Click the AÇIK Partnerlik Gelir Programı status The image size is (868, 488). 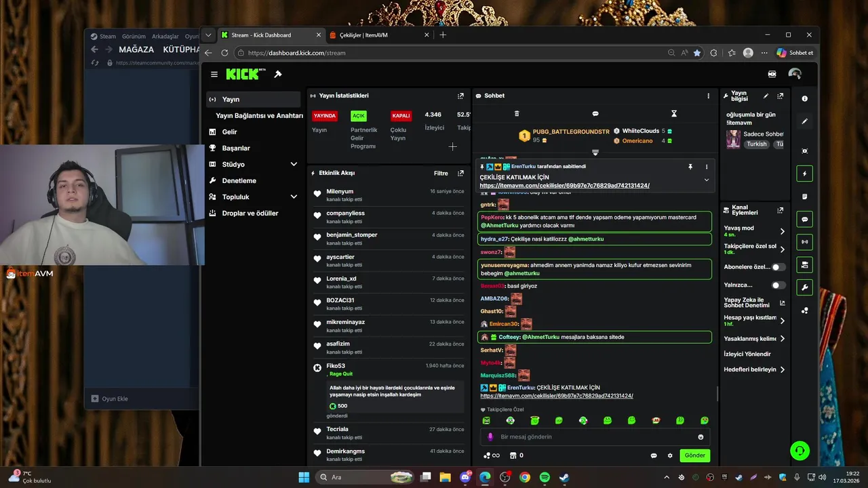tap(358, 116)
